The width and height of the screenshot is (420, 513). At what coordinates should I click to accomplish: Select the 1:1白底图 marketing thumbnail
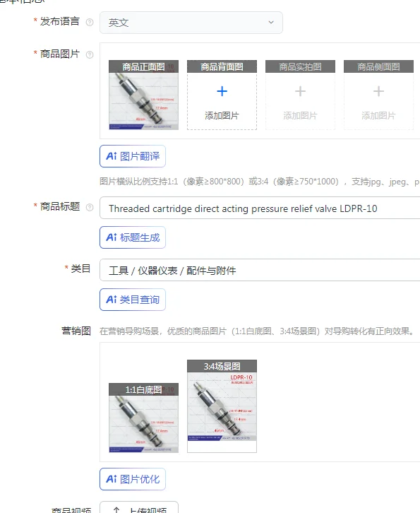(143, 418)
